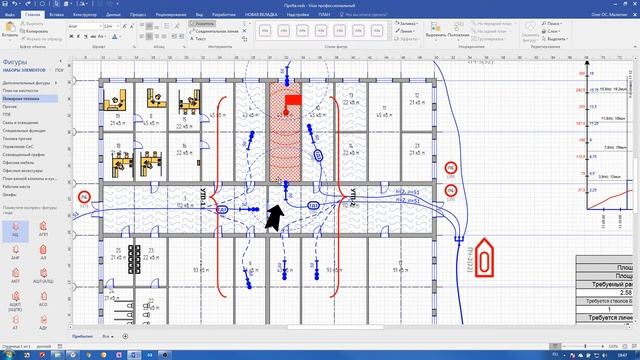
Task: Activate the Указатель pointer tool
Action: pos(202,24)
